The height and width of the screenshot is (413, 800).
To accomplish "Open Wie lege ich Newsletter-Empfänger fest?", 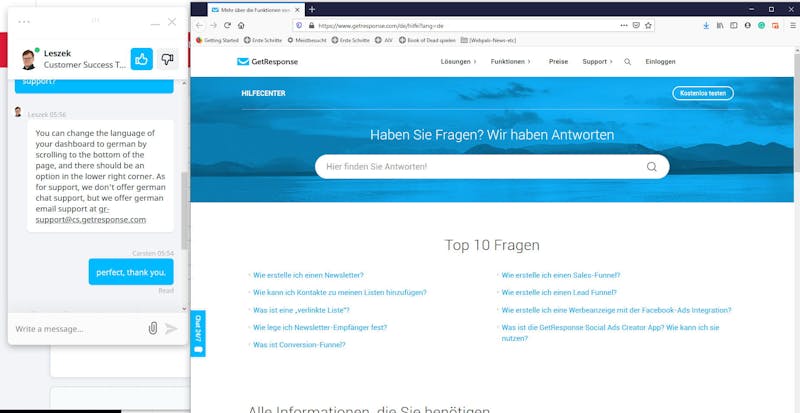I will [x=320, y=327].
